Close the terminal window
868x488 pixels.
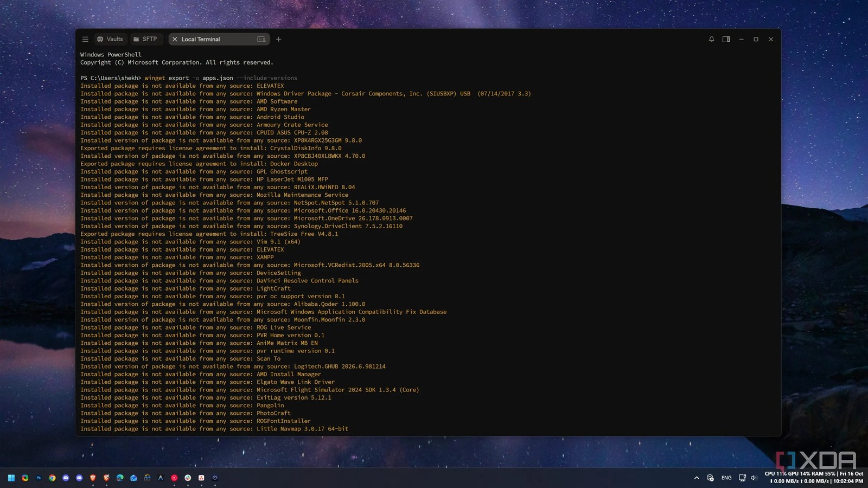pyautogui.click(x=771, y=39)
